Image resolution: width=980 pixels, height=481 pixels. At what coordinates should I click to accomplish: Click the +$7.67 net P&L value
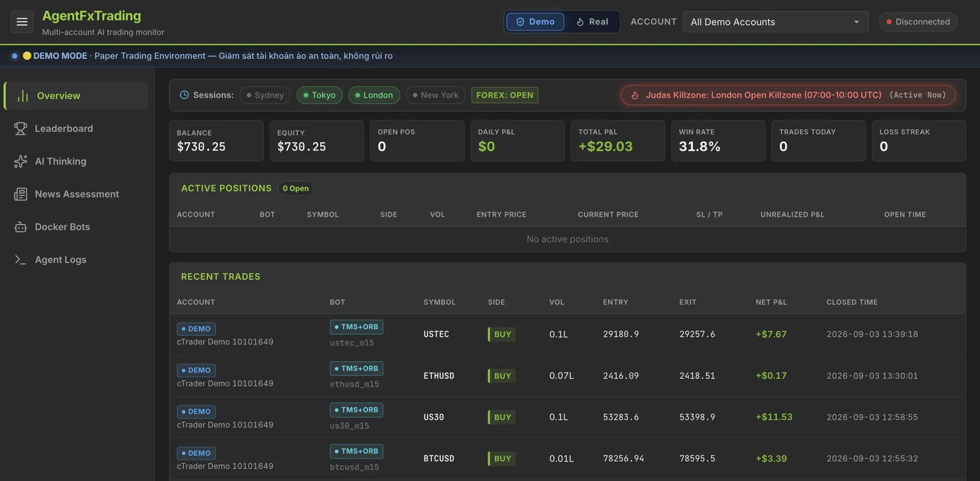tap(771, 334)
